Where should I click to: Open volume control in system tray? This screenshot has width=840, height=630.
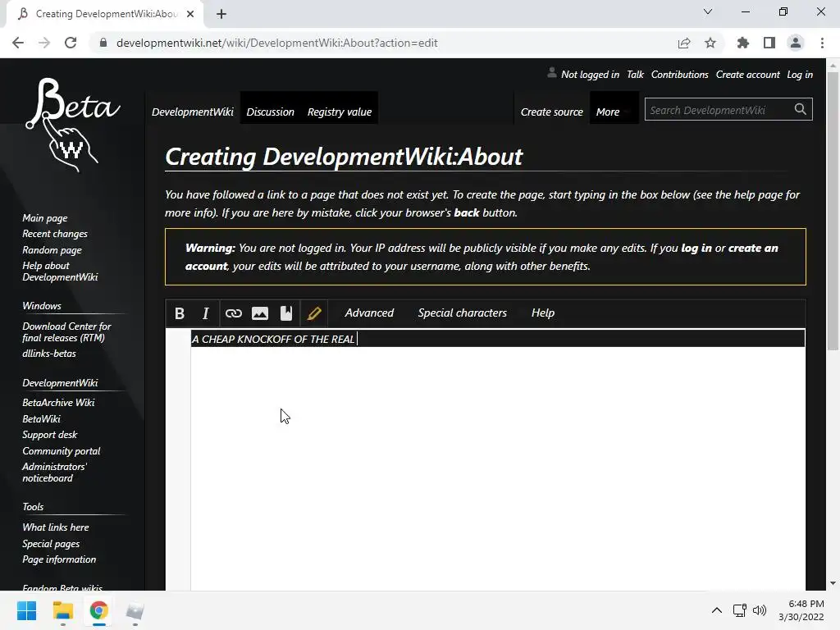click(760, 610)
